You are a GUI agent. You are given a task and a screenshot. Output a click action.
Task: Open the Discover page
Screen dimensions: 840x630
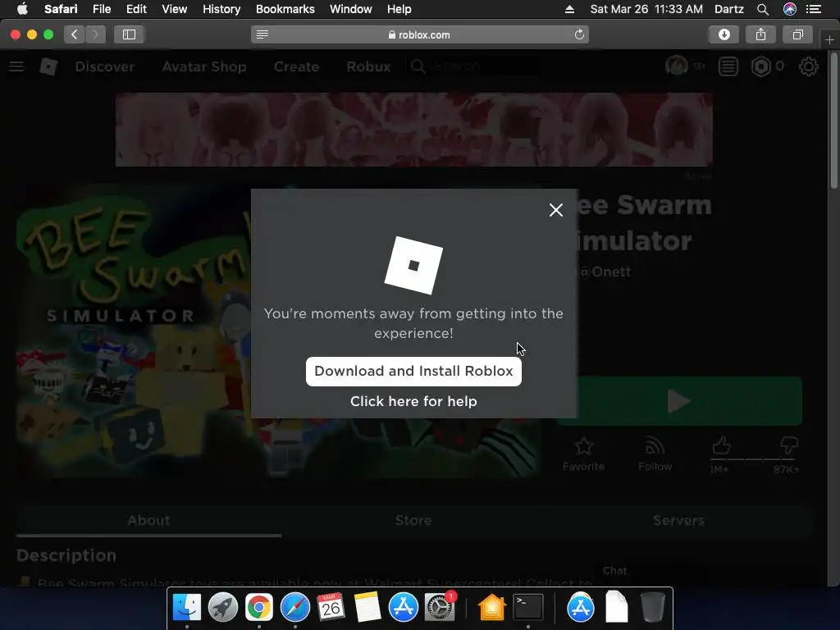[104, 66]
